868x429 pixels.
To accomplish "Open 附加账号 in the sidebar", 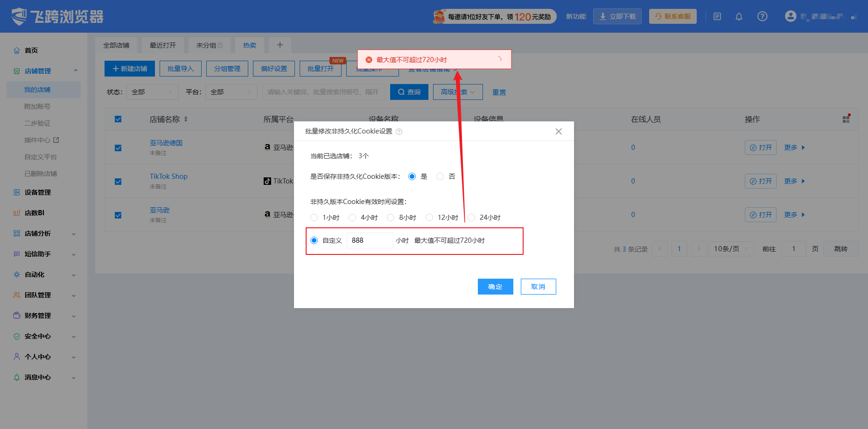I will click(37, 106).
